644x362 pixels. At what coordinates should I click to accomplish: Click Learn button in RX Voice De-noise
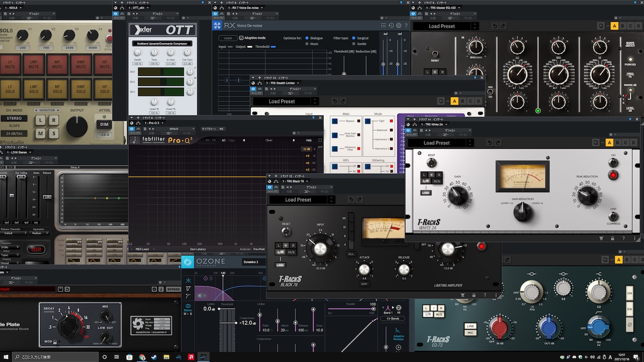pos(228,38)
